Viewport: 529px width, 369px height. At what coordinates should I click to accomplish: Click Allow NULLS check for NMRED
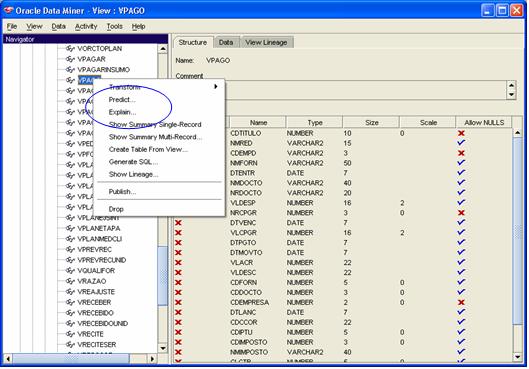tap(461, 143)
